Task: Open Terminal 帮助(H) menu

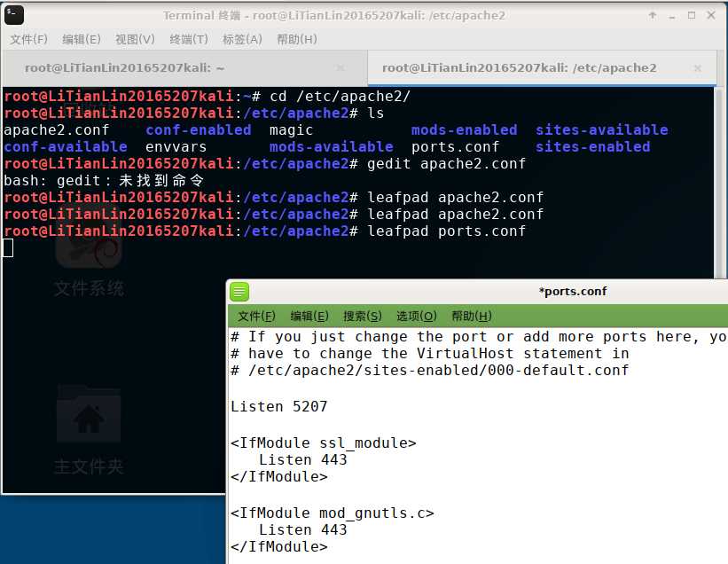Action: coord(297,39)
